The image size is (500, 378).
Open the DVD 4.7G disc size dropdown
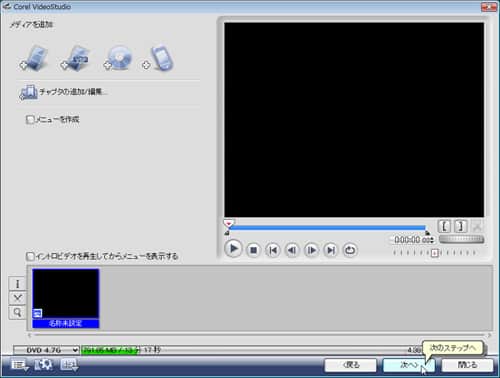(46, 350)
